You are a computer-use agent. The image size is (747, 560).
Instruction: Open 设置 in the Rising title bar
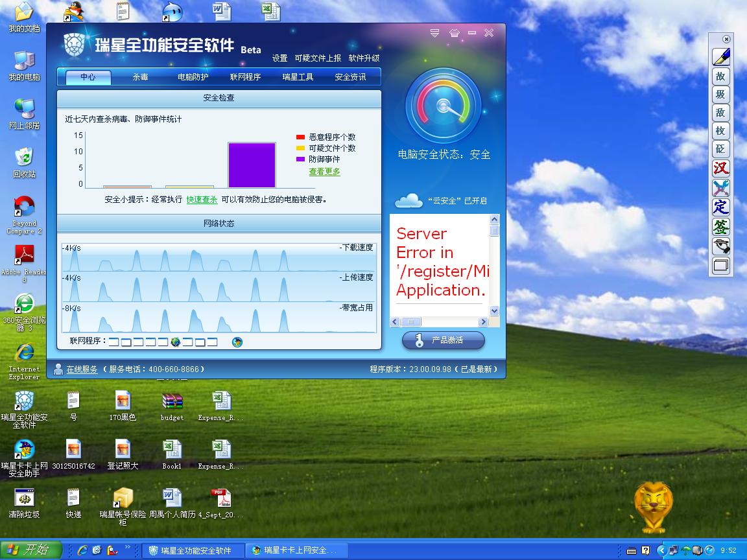(x=279, y=58)
